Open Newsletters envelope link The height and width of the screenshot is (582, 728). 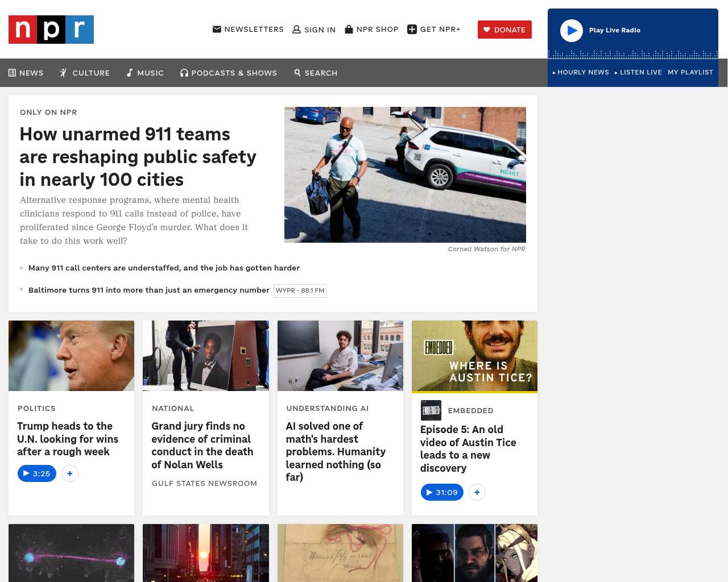pyautogui.click(x=248, y=30)
